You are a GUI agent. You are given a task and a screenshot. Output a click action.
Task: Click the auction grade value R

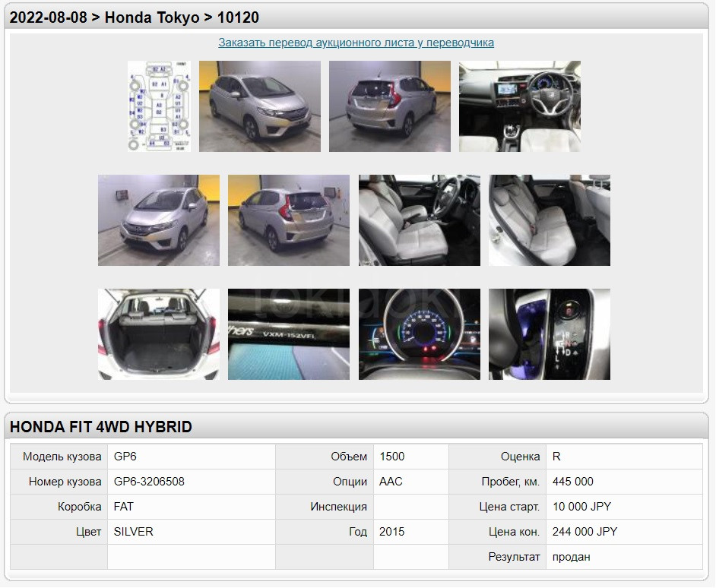click(x=556, y=457)
